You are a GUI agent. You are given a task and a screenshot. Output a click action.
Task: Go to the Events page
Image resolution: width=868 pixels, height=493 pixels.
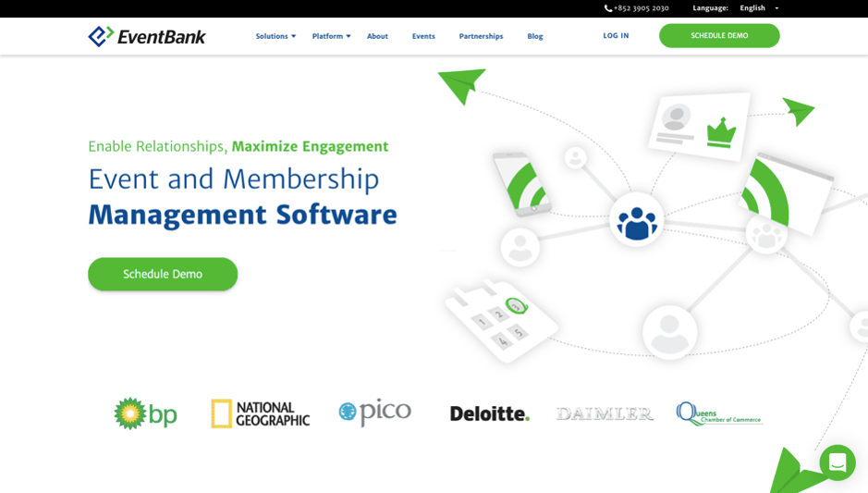(x=423, y=36)
